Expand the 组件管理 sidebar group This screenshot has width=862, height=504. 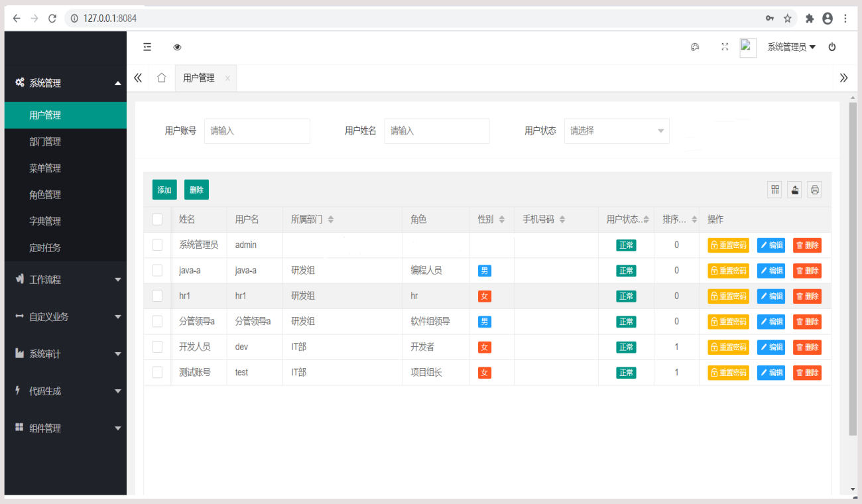click(65, 428)
